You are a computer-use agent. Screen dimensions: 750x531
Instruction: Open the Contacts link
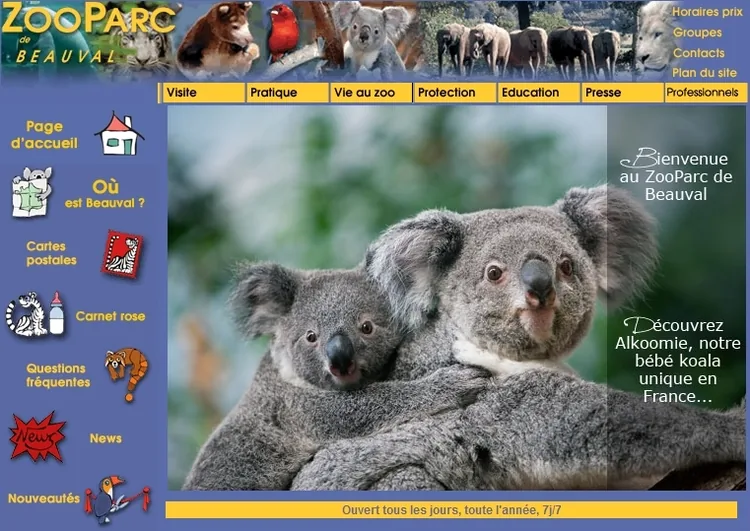point(698,53)
